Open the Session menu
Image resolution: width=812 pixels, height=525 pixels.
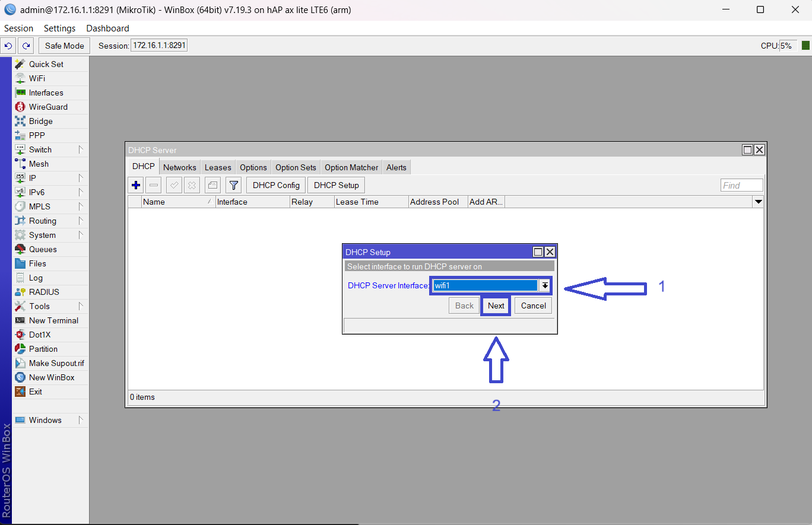point(19,28)
